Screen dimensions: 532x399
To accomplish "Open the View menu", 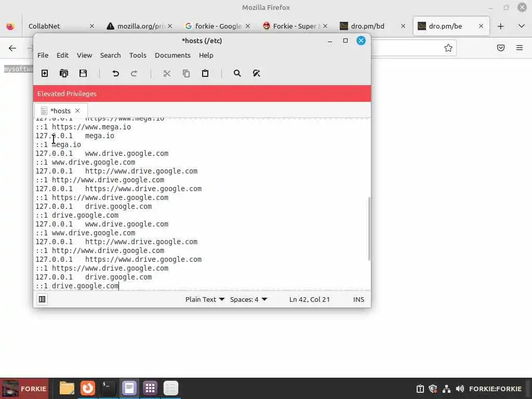I will point(84,55).
